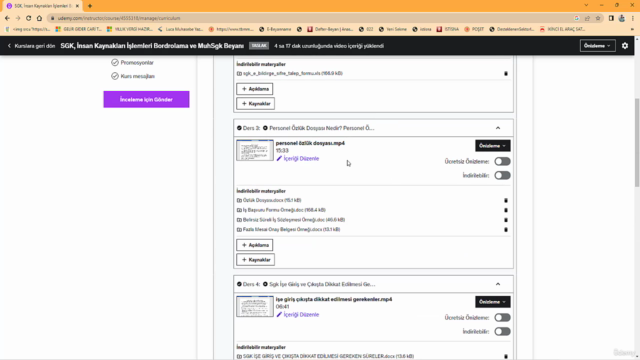Click Özlük Dosyası.docx file name
Screen dimensions: 640x360
pos(272,200)
